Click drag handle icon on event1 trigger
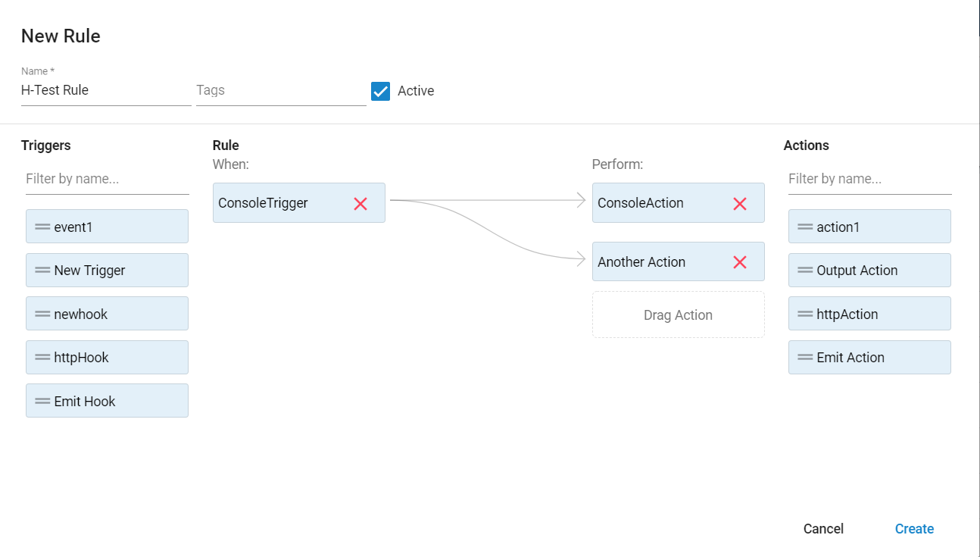Viewport: 980px width, 557px height. 42,227
